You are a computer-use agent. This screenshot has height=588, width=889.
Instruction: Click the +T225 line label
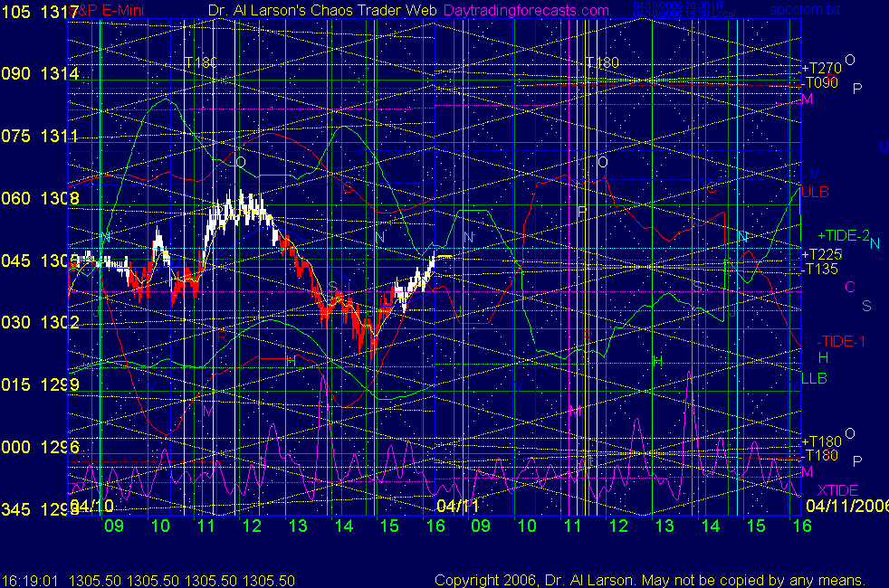click(x=821, y=255)
